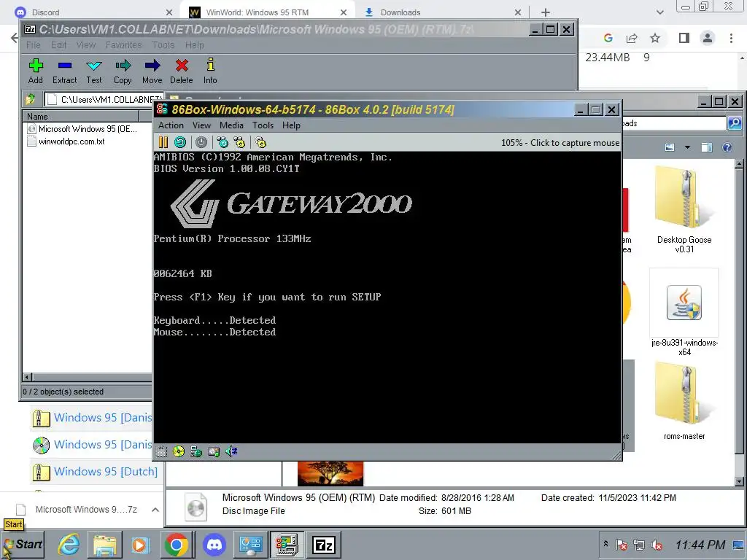
Task: Click the Chrome share page icon
Action: pos(632,38)
